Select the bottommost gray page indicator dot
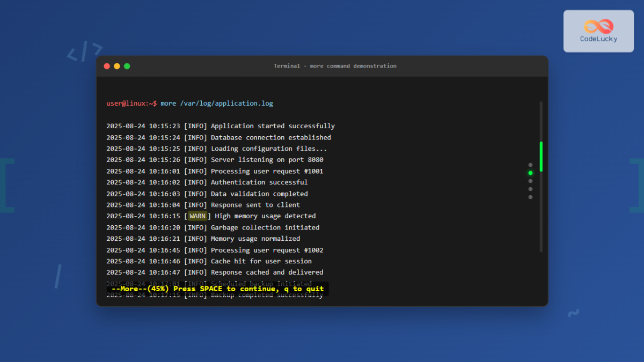This screenshot has height=362, width=644. pos(530,197)
